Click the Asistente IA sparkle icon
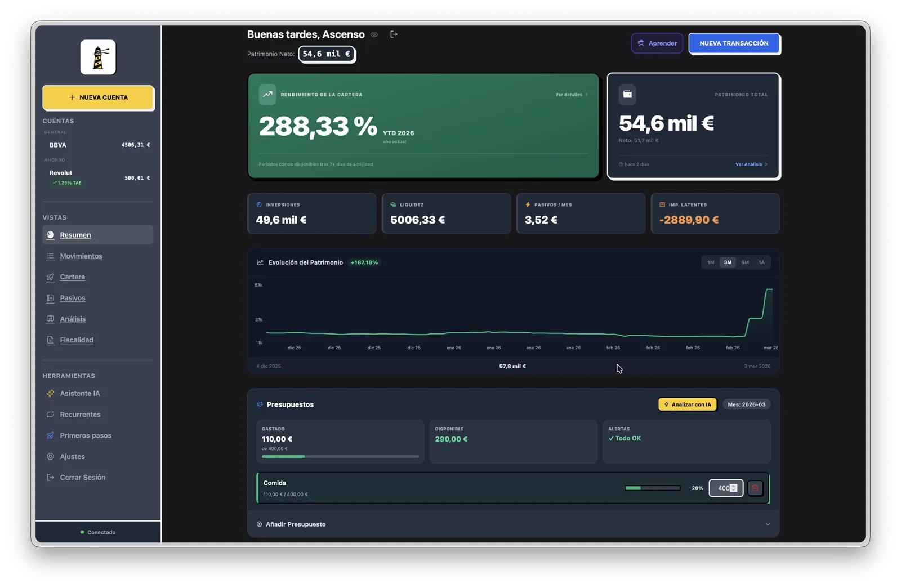901x588 pixels. click(x=51, y=393)
